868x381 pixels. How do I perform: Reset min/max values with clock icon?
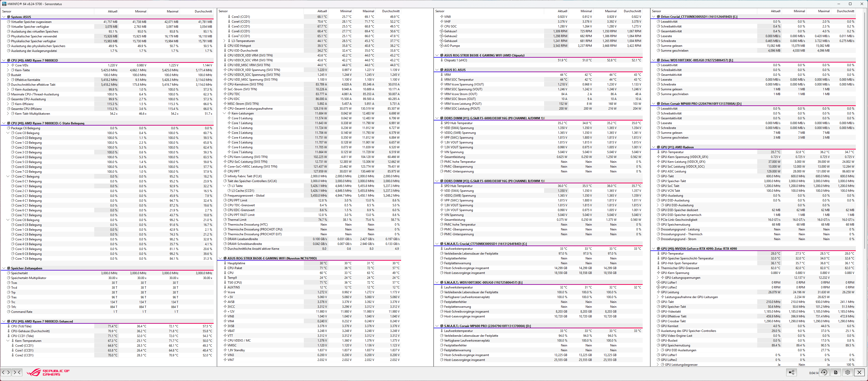pyautogui.click(x=824, y=372)
